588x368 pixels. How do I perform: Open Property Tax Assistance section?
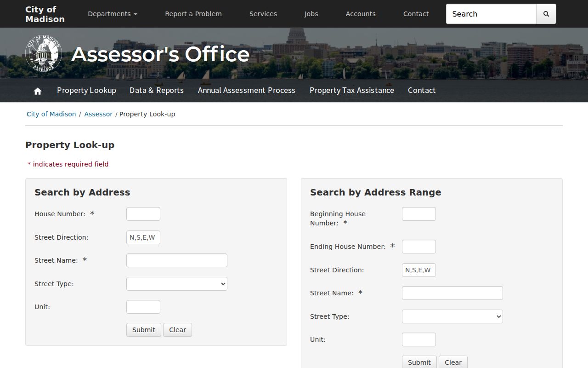(352, 90)
